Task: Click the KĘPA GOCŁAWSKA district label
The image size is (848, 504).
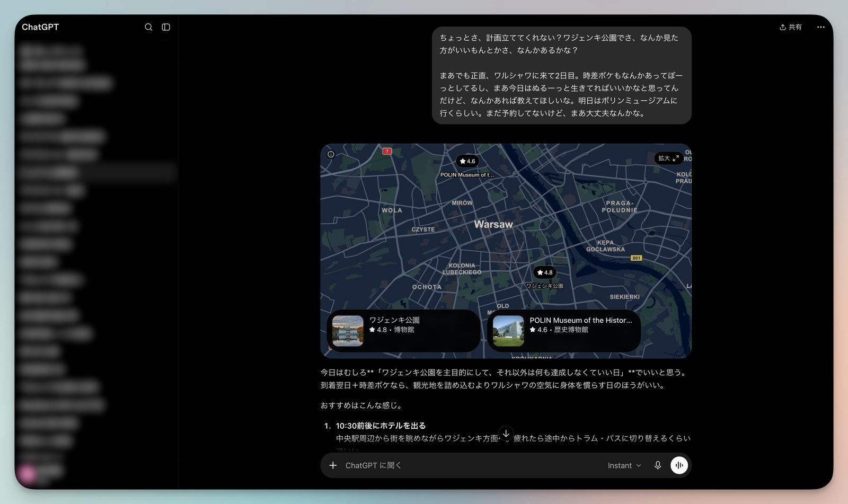Action: pyautogui.click(x=605, y=246)
